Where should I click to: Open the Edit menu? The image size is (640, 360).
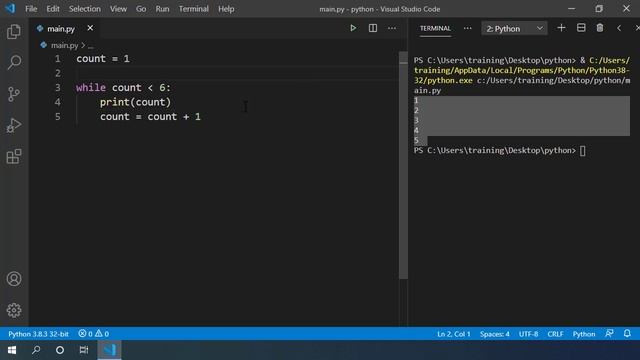coord(53,9)
